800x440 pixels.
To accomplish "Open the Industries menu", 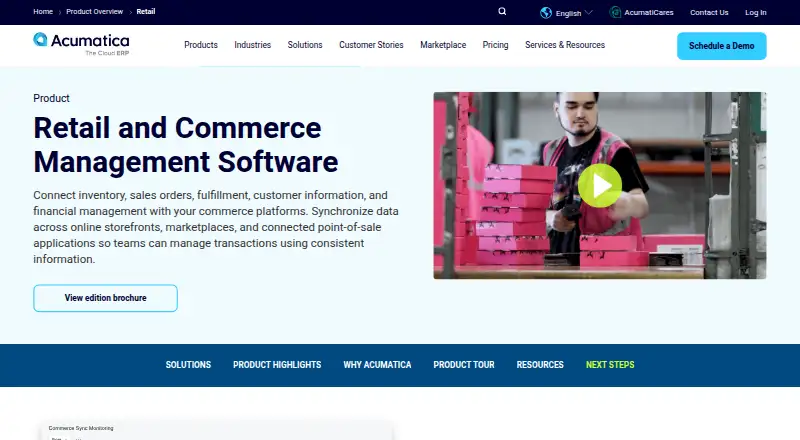I will pyautogui.click(x=253, y=45).
